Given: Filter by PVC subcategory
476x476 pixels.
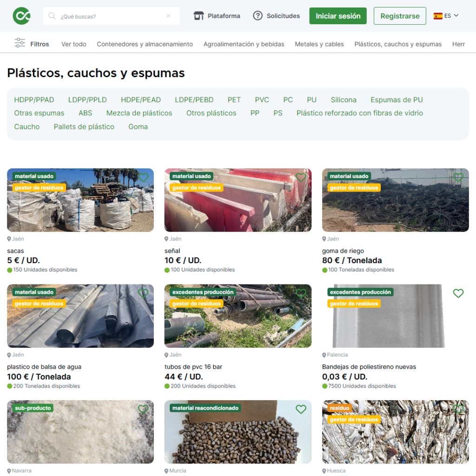Looking at the screenshot, I should (262, 100).
